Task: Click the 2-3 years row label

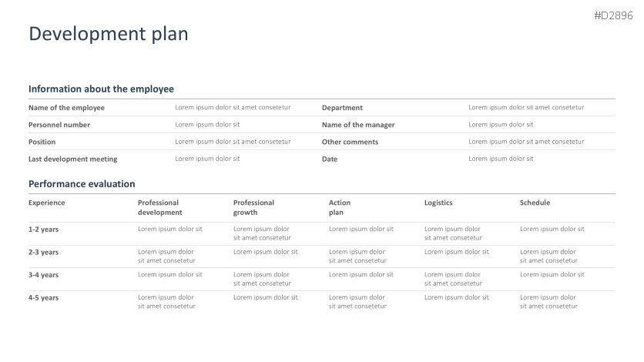Action: click(43, 253)
